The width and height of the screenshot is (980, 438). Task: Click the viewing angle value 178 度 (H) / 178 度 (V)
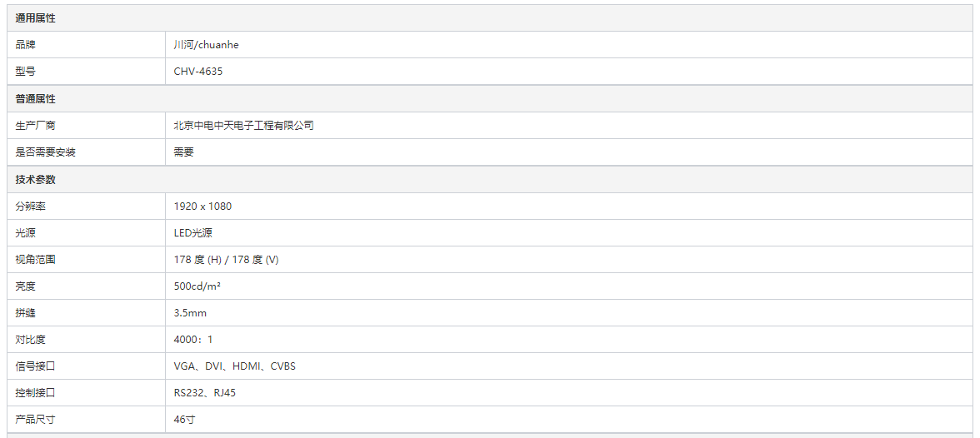[x=227, y=259]
